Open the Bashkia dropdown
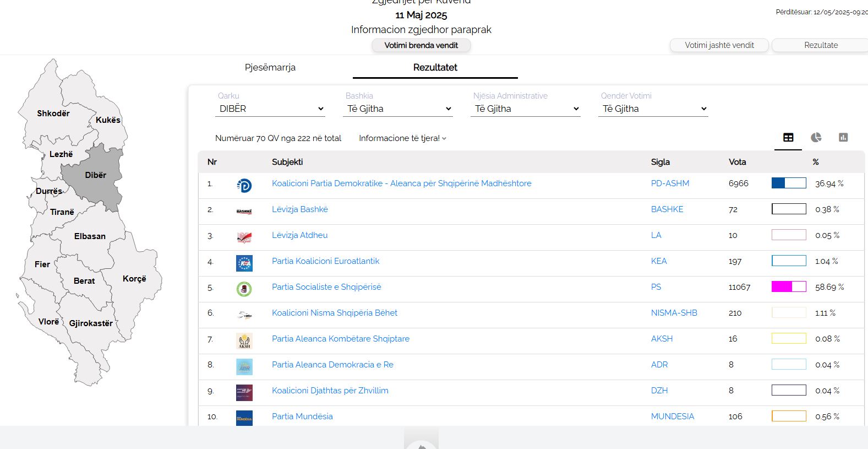868x449 pixels. click(x=398, y=109)
